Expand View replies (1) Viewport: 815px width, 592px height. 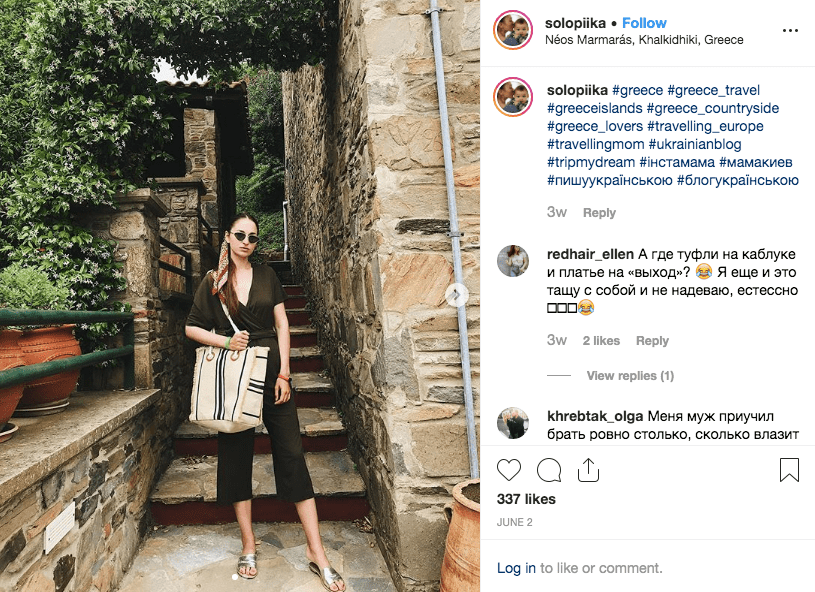tap(630, 375)
